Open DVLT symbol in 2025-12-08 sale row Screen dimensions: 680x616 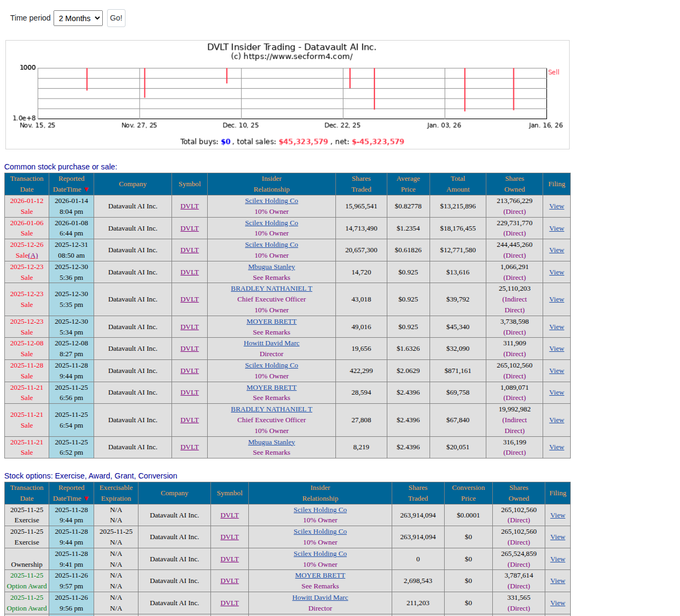189,349
